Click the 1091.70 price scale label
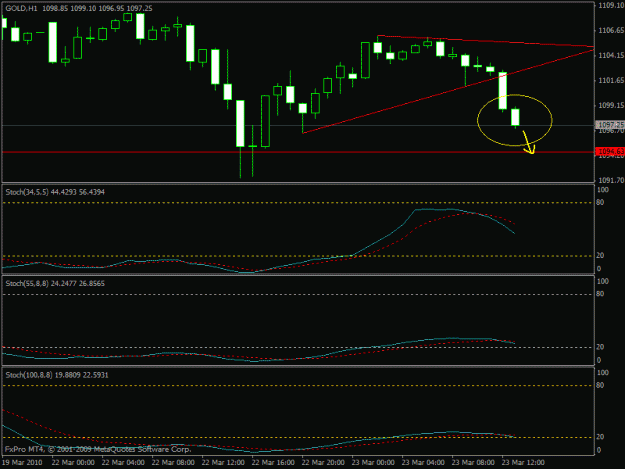 (611, 181)
